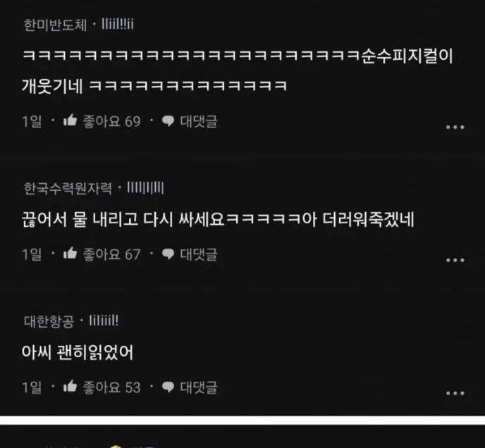Tap speech bubble icon on 대한항공 comment
This screenshot has width=485, height=448.
click(168, 387)
